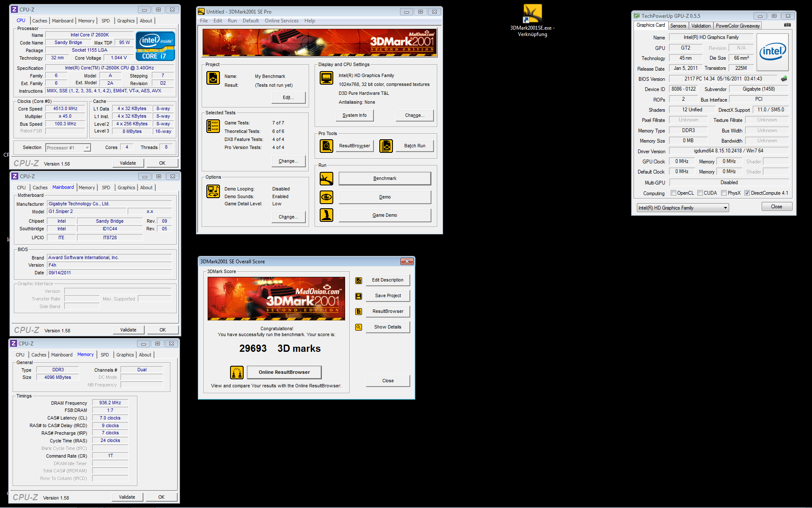Switch to SPD tab in the Mainboard CPU-Z window
This screenshot has width=812, height=508.
[106, 188]
